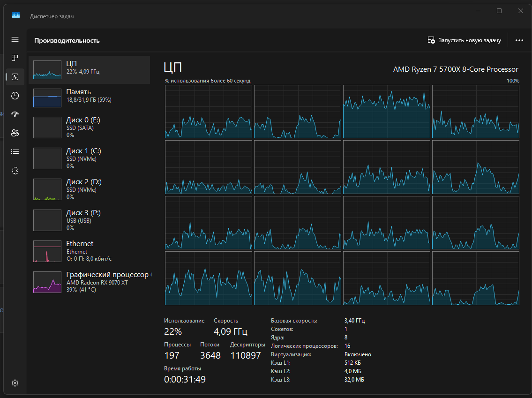Select the Диск 3 (P:) USB entry
This screenshot has height=398, width=532.
click(89, 220)
